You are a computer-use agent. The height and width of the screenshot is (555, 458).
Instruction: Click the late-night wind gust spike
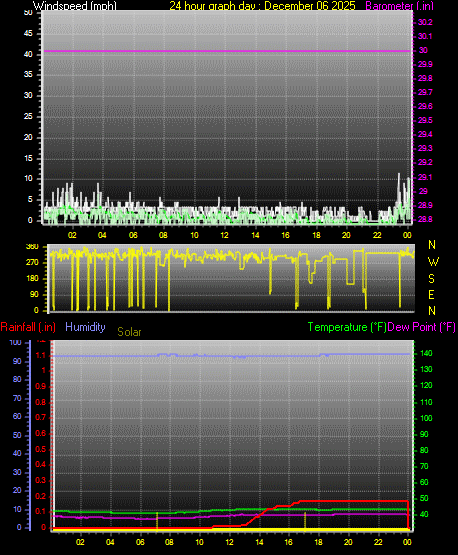pos(399,191)
